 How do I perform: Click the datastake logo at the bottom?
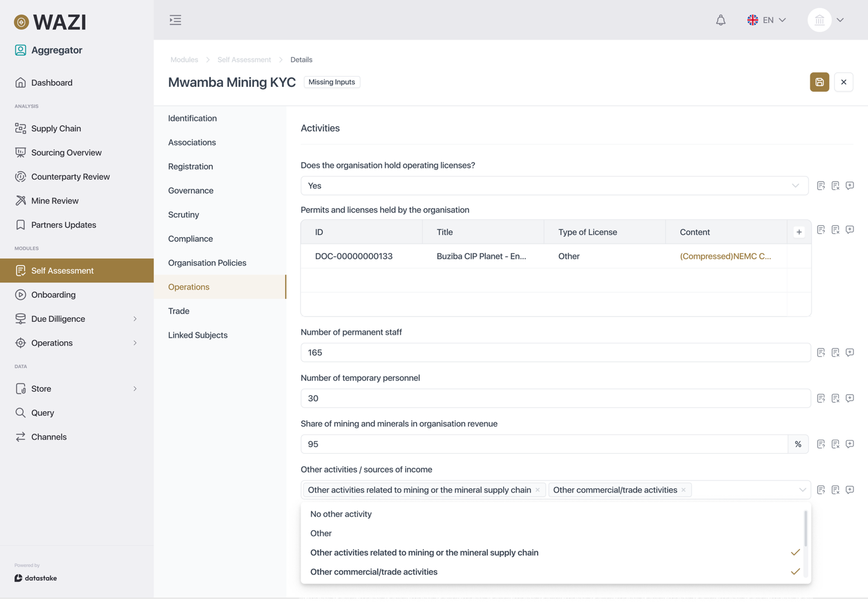point(35,578)
